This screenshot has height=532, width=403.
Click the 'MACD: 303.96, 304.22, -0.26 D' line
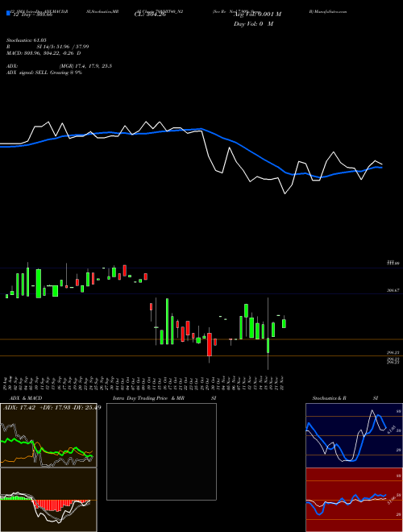click(44, 53)
